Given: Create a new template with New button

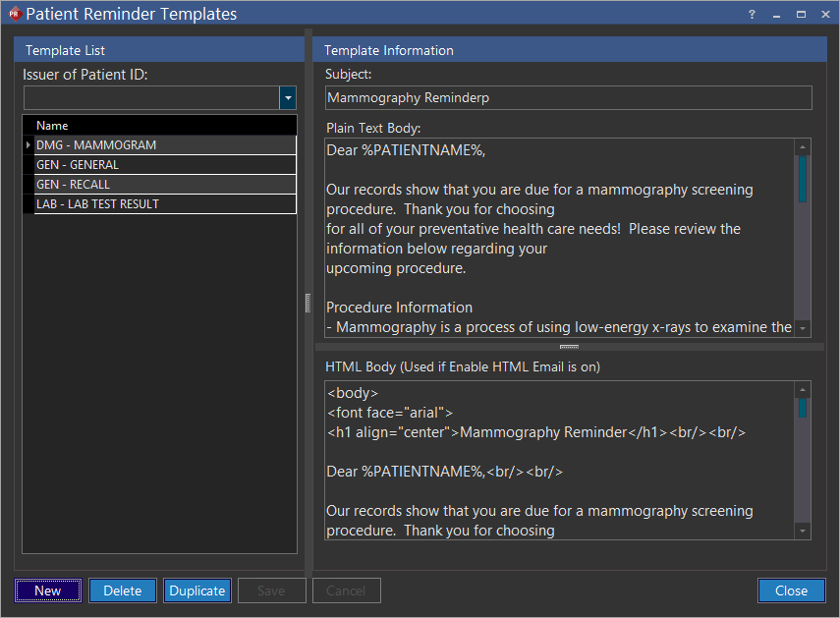Looking at the screenshot, I should [x=47, y=590].
